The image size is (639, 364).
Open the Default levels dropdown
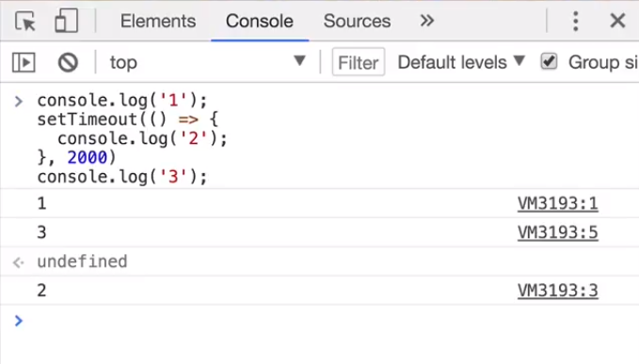[461, 62]
